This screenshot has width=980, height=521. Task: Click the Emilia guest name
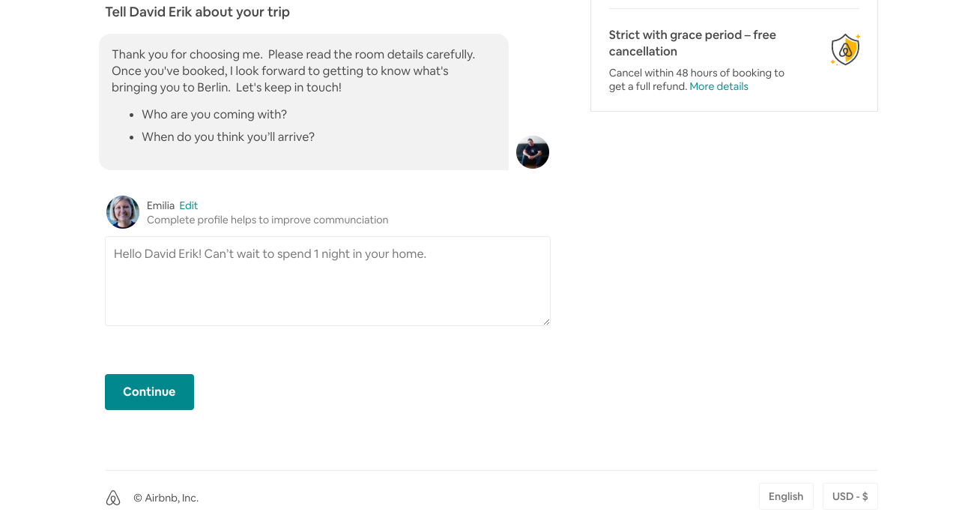[160, 205]
